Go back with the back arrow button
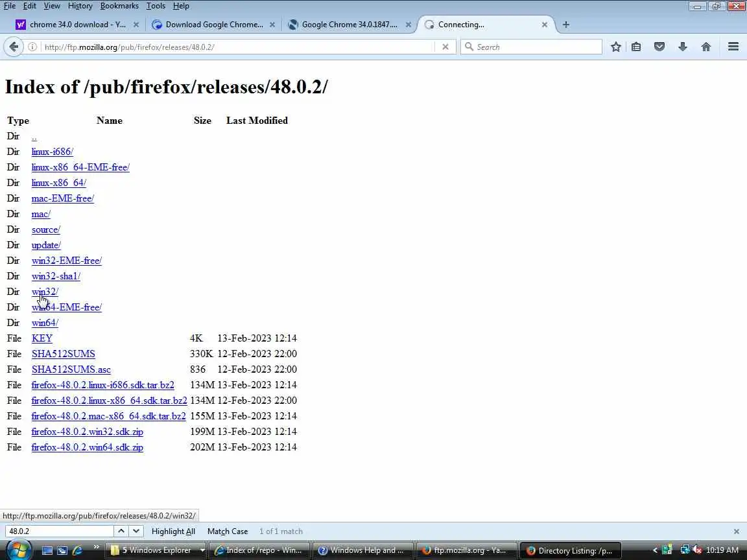 (x=14, y=47)
